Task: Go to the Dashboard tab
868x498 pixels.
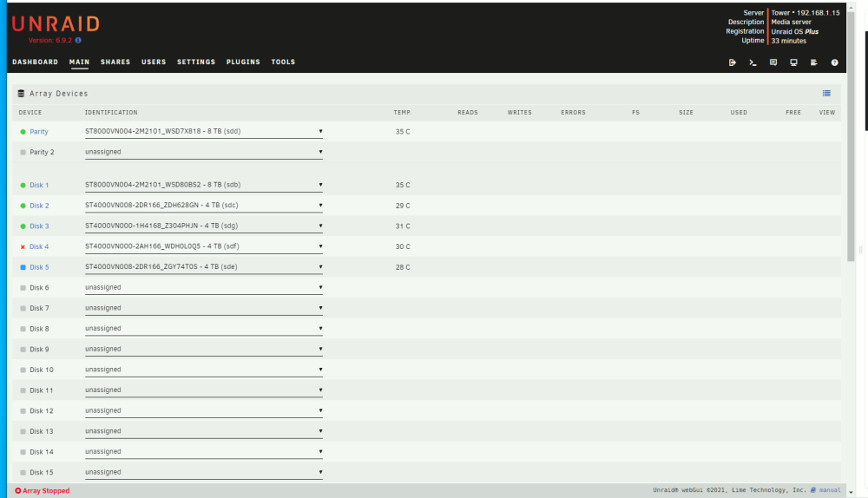Action: (x=35, y=62)
